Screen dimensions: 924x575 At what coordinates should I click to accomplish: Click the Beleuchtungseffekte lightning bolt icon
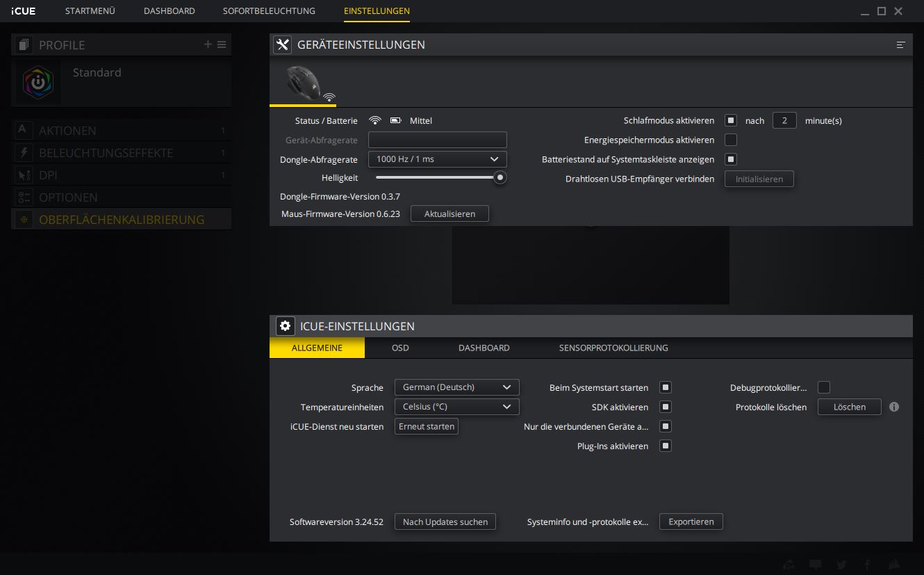click(x=24, y=152)
